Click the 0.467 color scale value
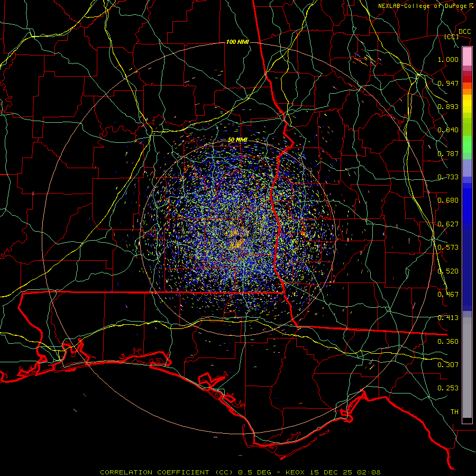 [448, 295]
